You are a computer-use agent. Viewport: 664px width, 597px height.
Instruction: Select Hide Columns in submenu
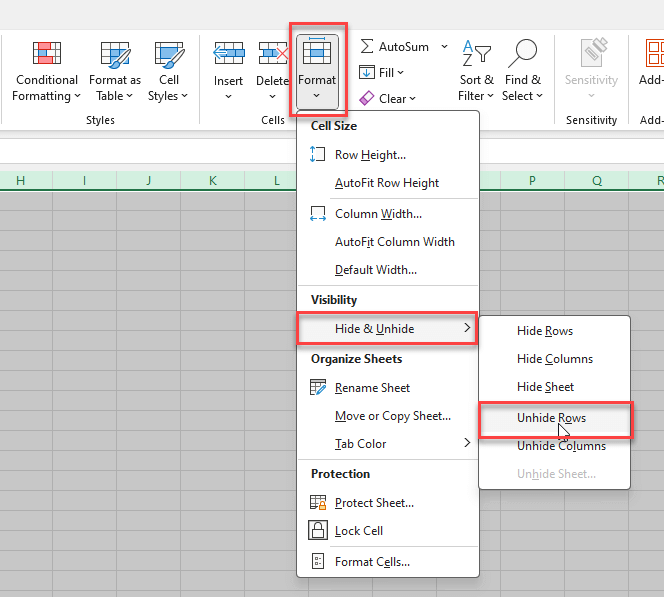(x=555, y=359)
